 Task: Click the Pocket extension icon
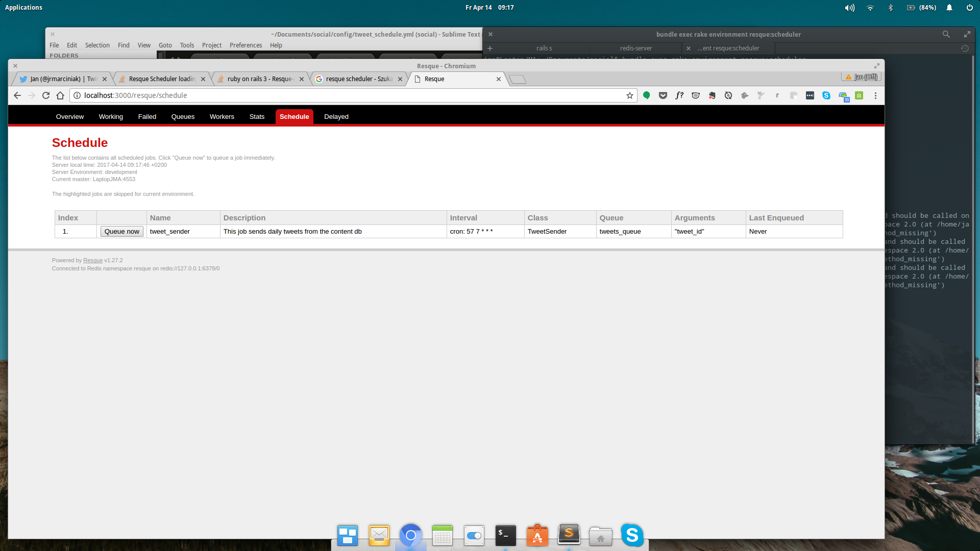pyautogui.click(x=663, y=95)
